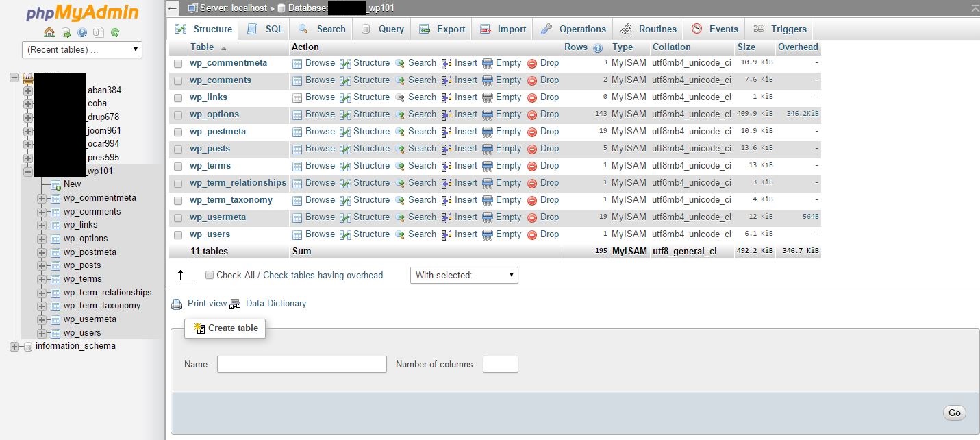This screenshot has width=980, height=440.
Task: Open the Recent tables dropdown
Action: pyautogui.click(x=82, y=49)
